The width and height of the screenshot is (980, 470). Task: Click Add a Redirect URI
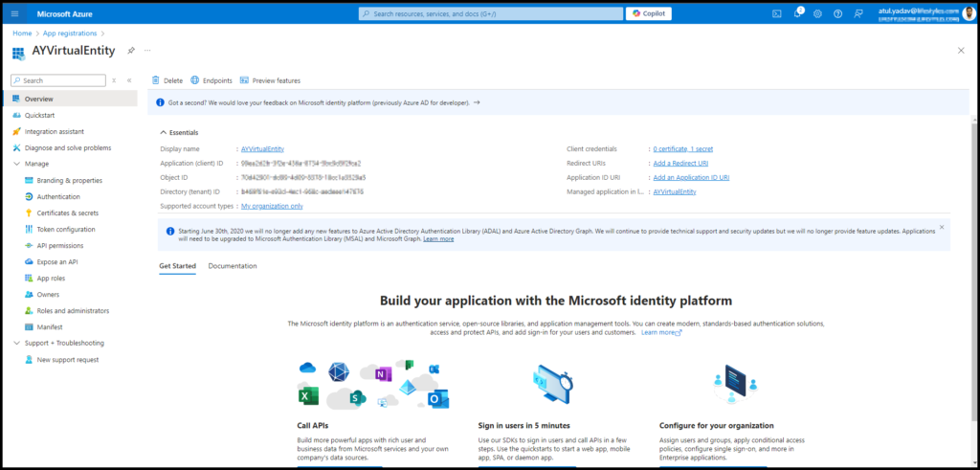click(x=680, y=163)
